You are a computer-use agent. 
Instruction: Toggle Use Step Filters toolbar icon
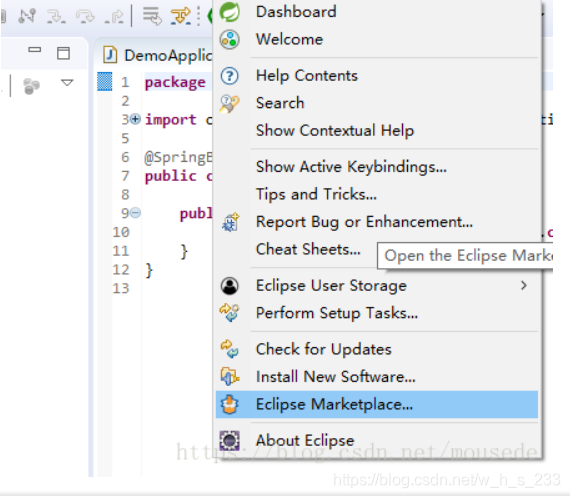[181, 16]
